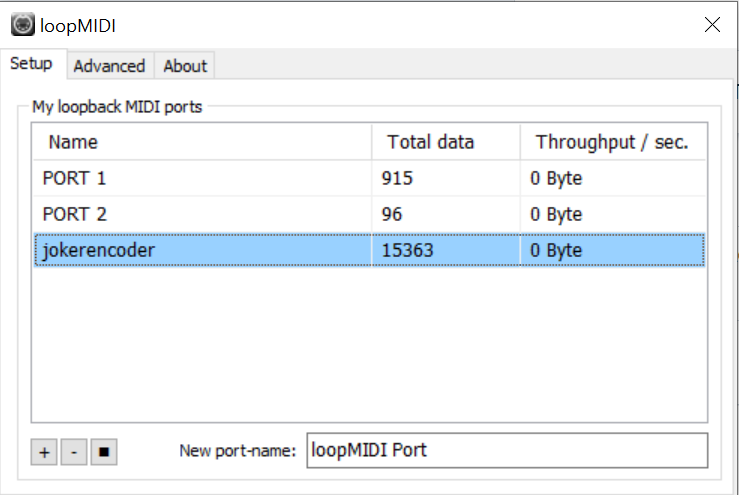Select the jokerencoder port row
Image resolution: width=739 pixels, height=495 pixels.
click(x=370, y=250)
